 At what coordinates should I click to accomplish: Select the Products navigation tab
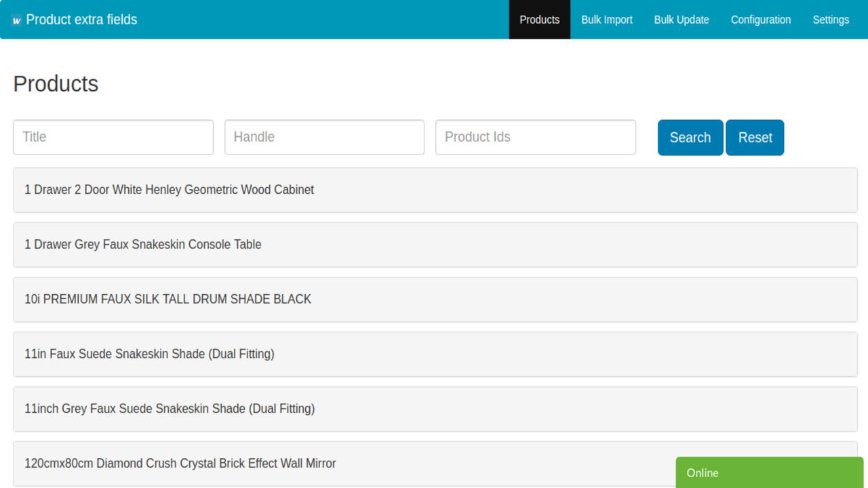(x=539, y=20)
